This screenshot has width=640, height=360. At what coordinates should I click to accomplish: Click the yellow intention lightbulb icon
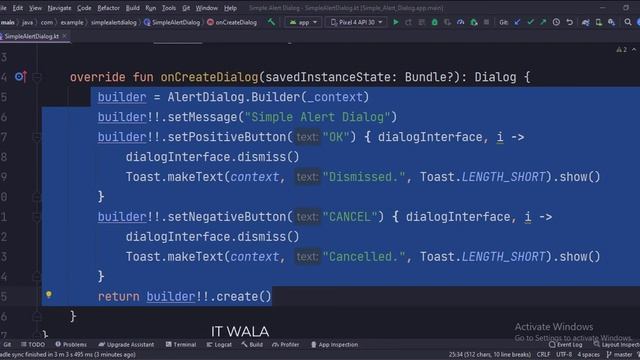[49, 294]
